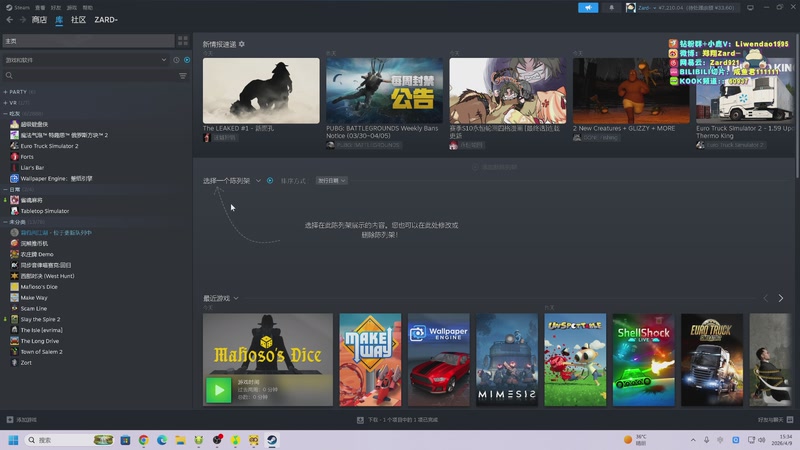800x450 pixels.
Task: Switch to the 库 (Library) tab
Action: [59, 20]
